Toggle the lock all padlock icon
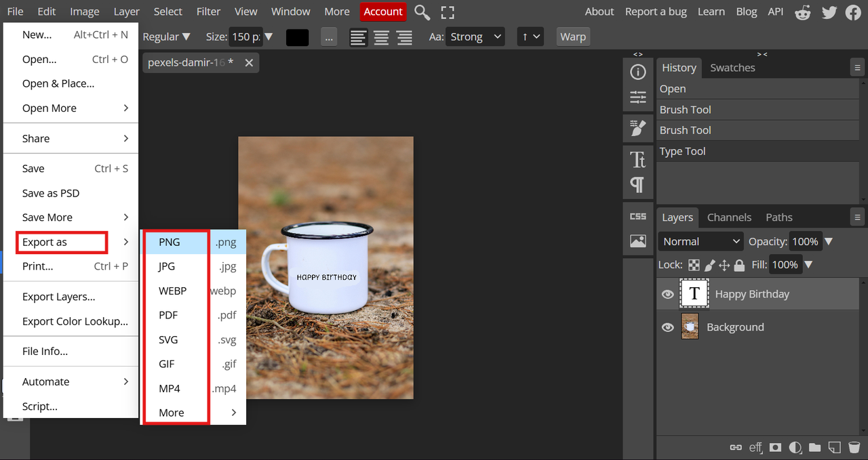The width and height of the screenshot is (868, 460). pyautogui.click(x=739, y=265)
